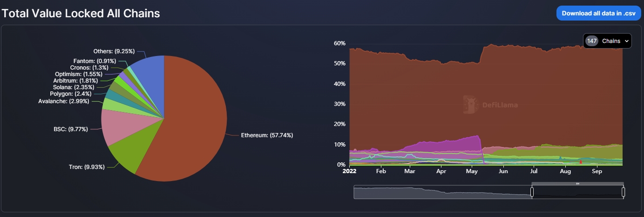Screen dimensions: 644x217
Task: Click the Arbitrum: (1.81%) label
Action: coord(75,80)
